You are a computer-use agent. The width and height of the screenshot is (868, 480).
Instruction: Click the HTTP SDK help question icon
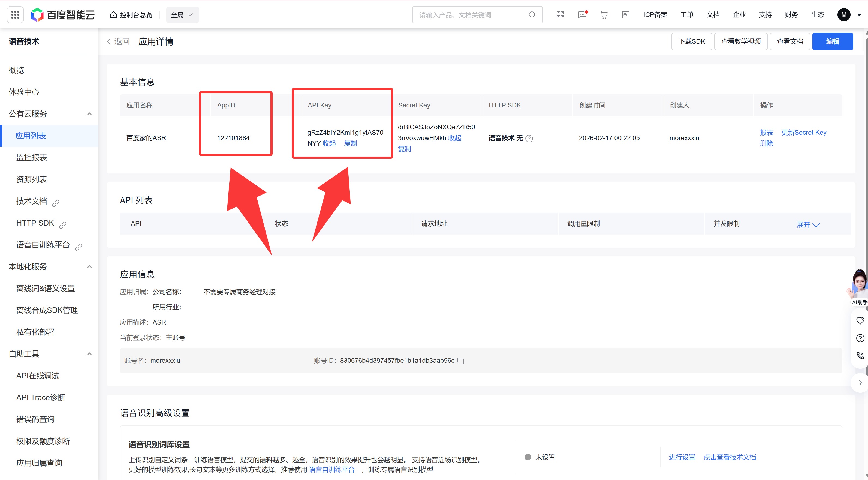(x=529, y=138)
